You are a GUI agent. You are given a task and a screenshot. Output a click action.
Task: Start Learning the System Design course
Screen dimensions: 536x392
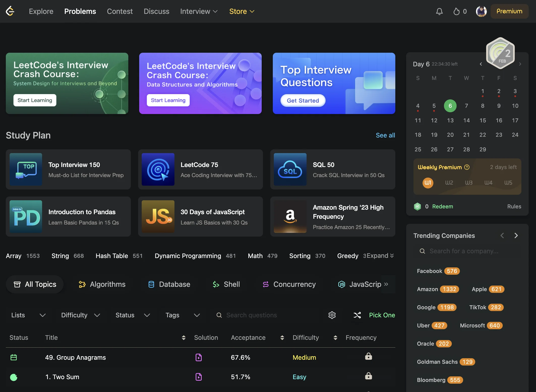[35, 100]
